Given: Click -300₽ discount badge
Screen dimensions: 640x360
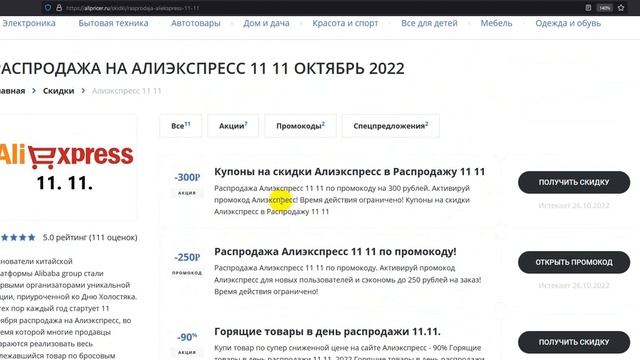Looking at the screenshot, I should click(187, 177).
